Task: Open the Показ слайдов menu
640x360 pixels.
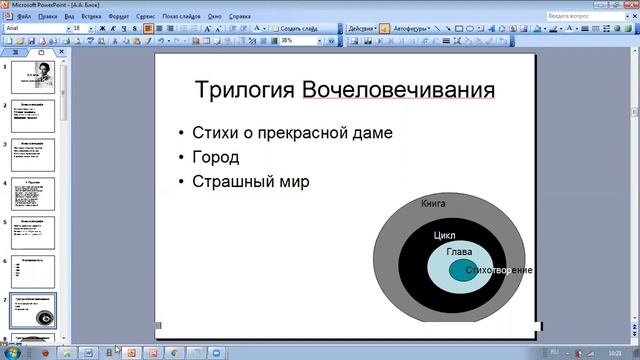Action: point(181,16)
